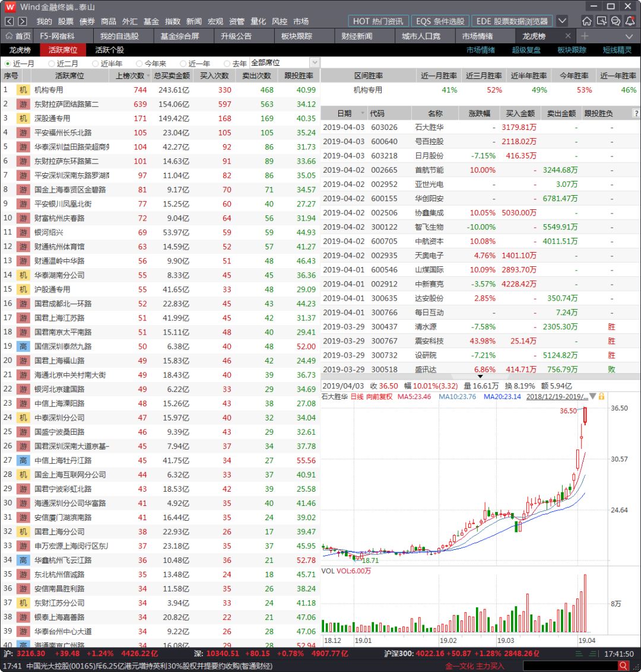Select the 银河绍兴 seat row
Screen dimensions: 641x672
click(160, 233)
